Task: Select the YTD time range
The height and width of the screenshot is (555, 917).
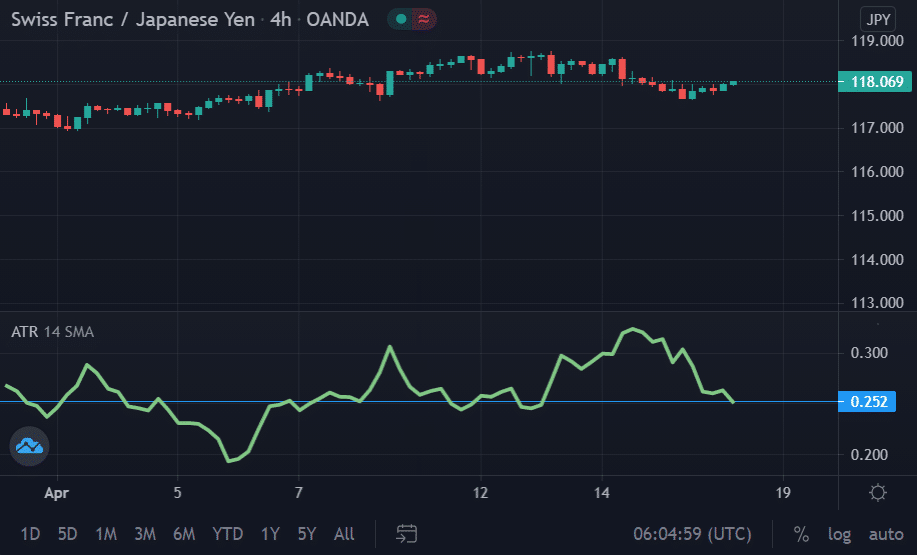Action: 227,534
